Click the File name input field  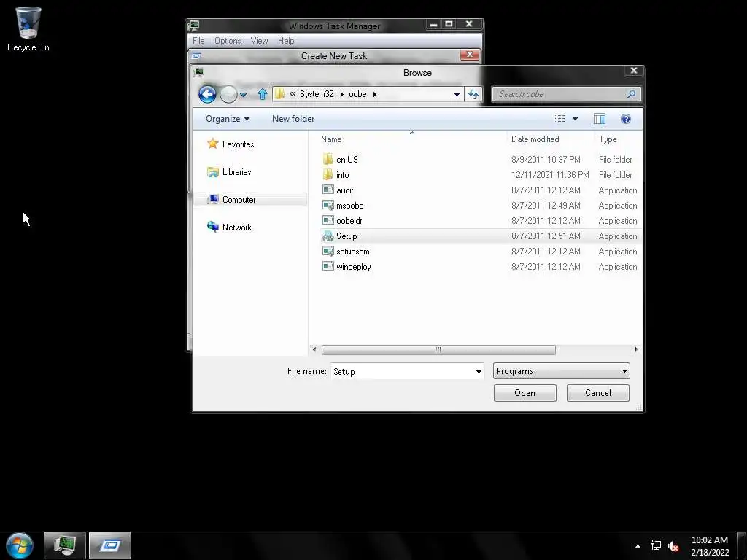[403, 371]
